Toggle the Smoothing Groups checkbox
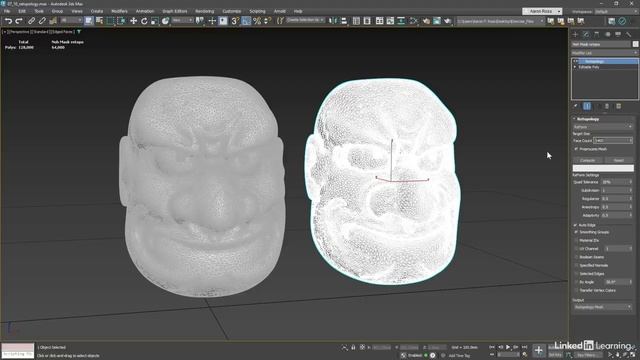Screen dimensions: 640x360 coord(577,232)
